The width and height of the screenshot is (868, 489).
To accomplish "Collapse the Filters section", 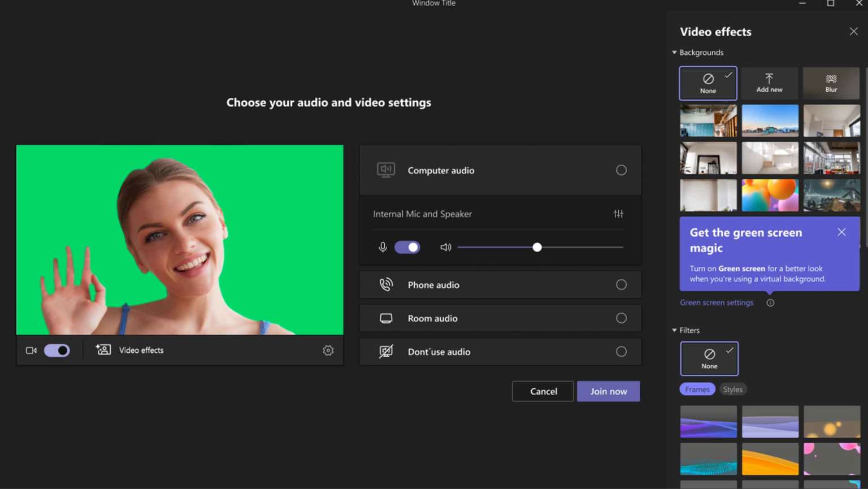I will pos(674,330).
